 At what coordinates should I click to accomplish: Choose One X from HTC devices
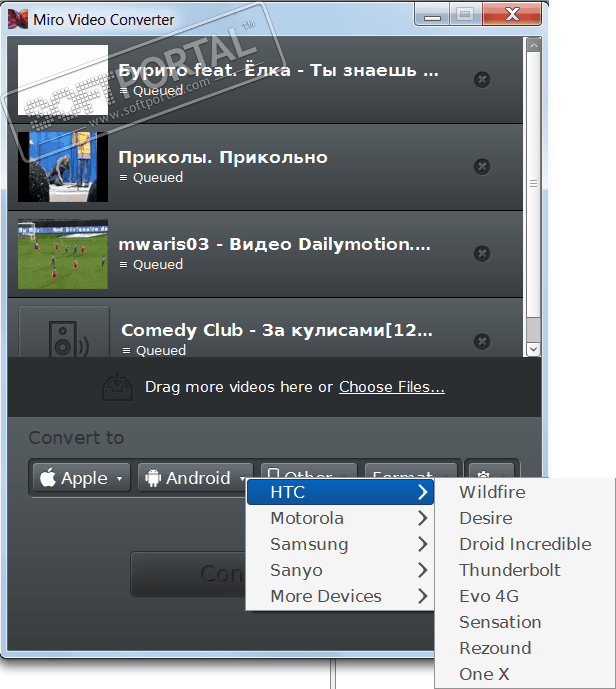525,674
